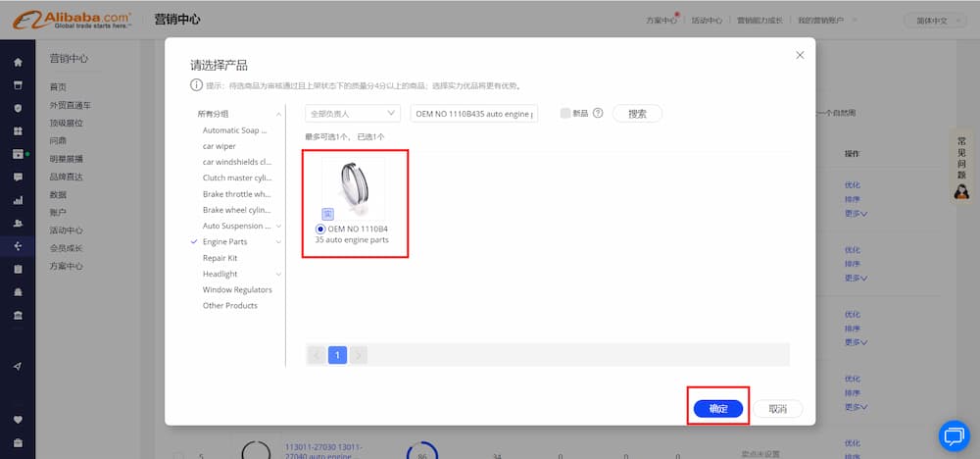Open the clipboard icon in dark sidebar

(x=18, y=269)
